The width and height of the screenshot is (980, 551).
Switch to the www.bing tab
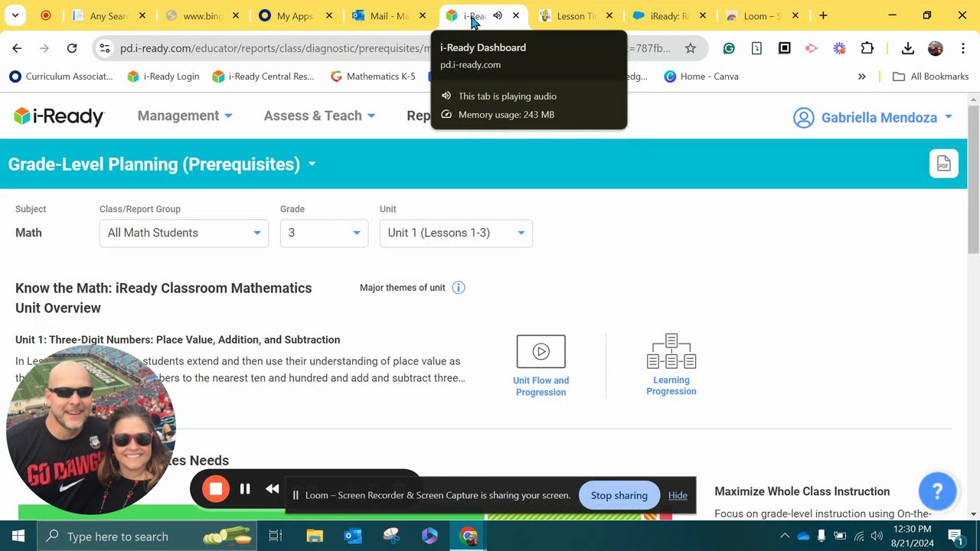[203, 15]
